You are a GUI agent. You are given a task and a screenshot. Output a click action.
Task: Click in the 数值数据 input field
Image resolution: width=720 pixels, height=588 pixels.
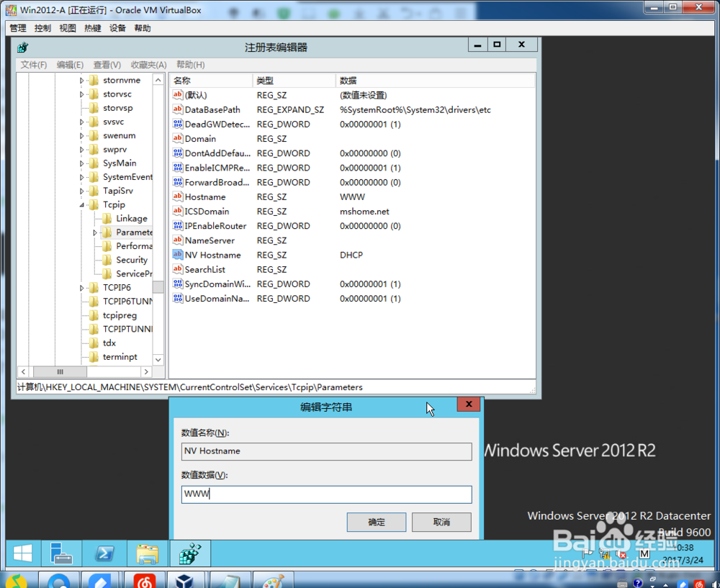coord(326,494)
